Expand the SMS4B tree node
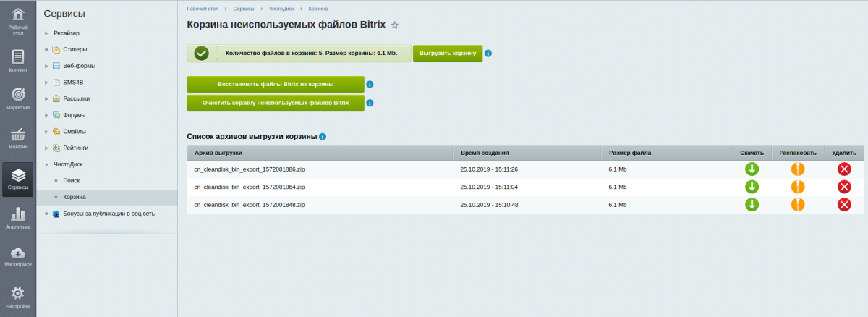 [46, 83]
